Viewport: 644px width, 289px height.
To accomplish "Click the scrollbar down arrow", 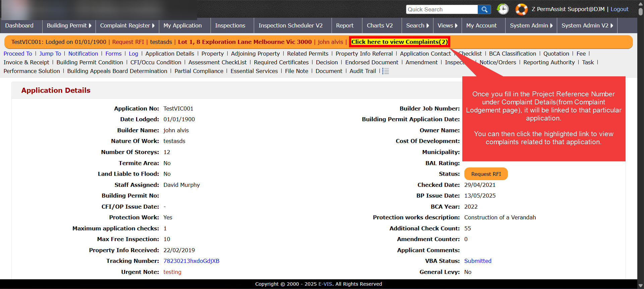I will click(x=640, y=286).
